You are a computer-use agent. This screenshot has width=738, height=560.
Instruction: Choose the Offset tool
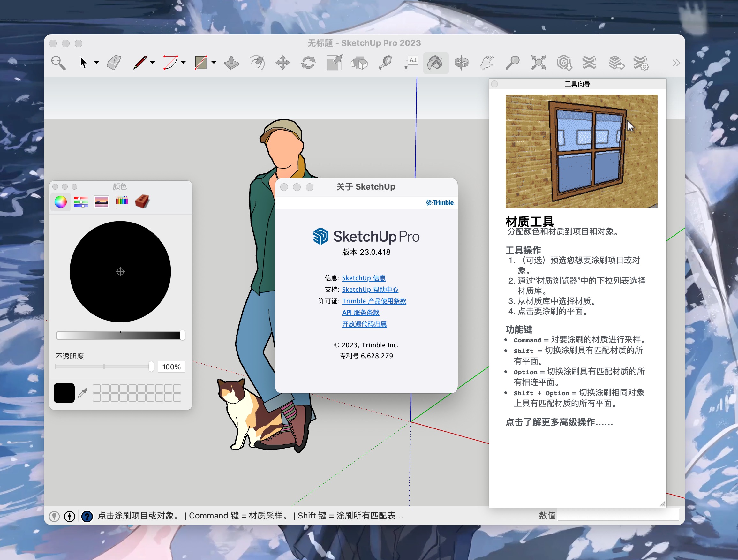pyautogui.click(x=257, y=63)
